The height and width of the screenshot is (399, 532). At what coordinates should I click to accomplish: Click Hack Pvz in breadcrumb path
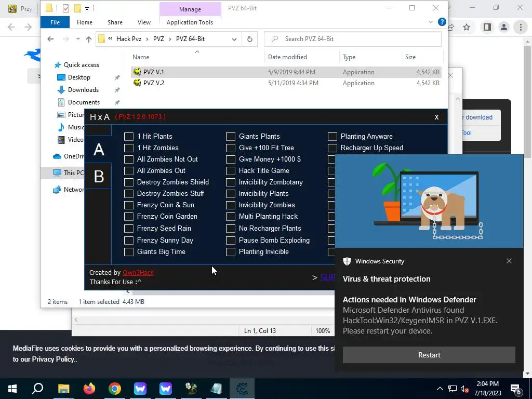(129, 39)
